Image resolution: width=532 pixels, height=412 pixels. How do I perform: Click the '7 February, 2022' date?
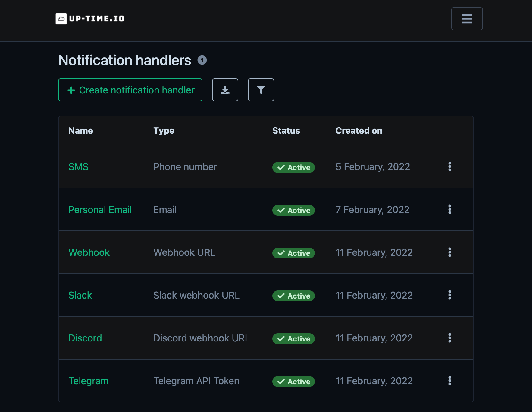coord(372,210)
